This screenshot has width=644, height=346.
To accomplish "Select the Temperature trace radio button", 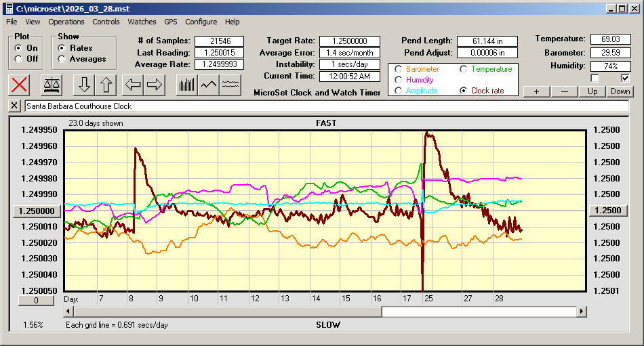I will click(x=464, y=69).
